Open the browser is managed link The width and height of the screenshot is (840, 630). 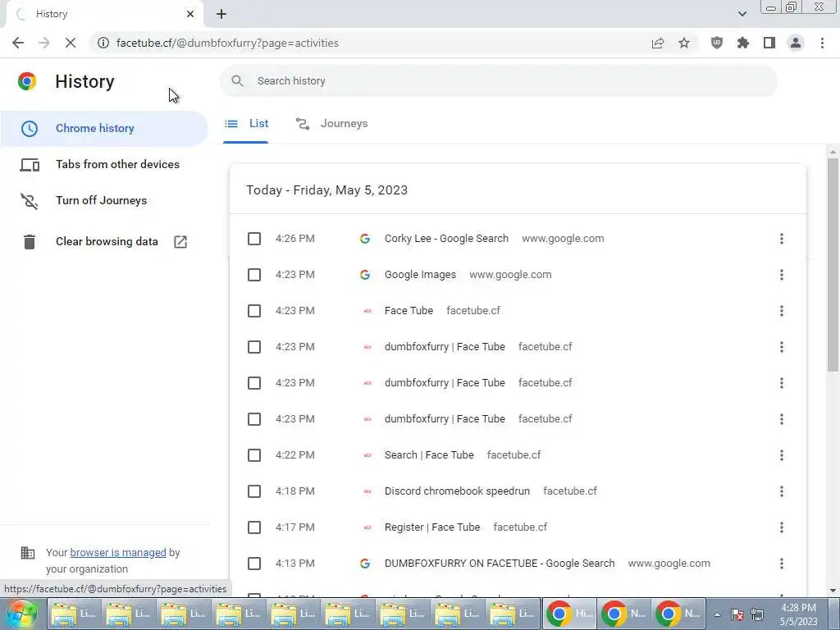coord(118,552)
